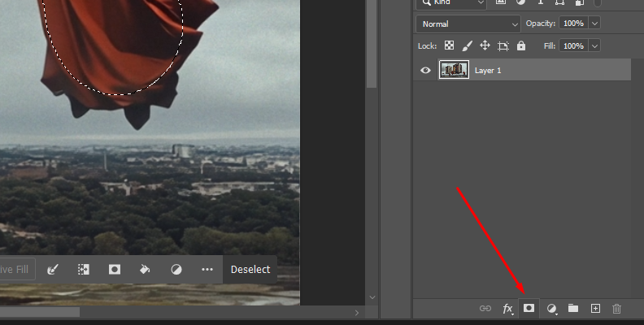Delete layer with trash icon
Image resolution: width=644 pixels, height=325 pixels.
point(616,309)
